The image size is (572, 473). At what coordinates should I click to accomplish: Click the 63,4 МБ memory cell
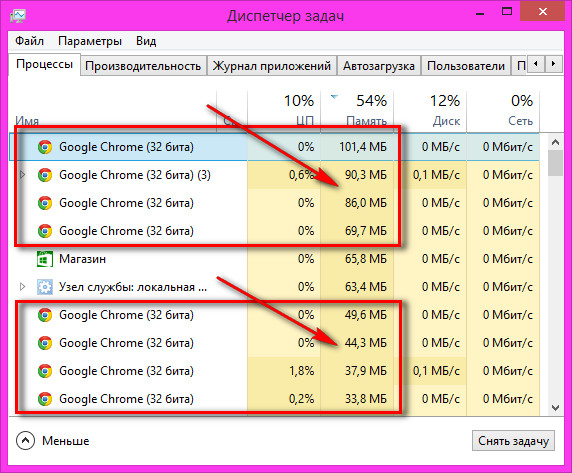(357, 287)
